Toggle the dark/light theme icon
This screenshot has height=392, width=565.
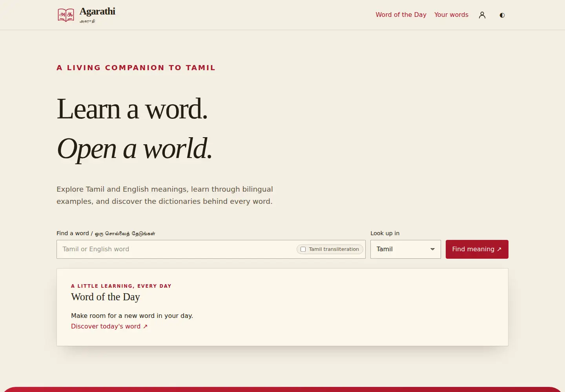(x=502, y=15)
